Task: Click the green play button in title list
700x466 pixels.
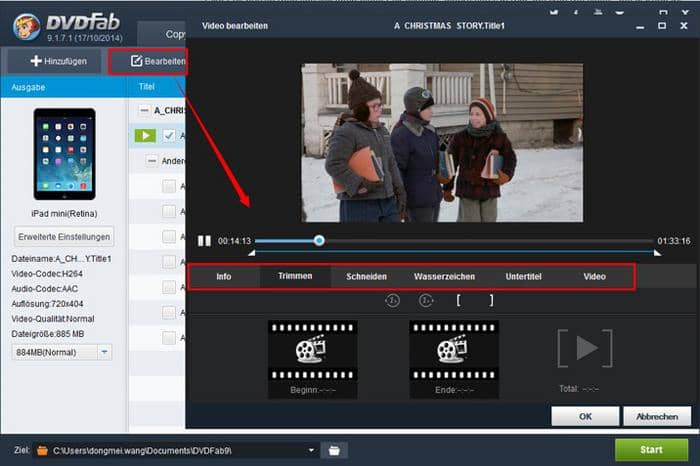Action: pyautogui.click(x=146, y=136)
